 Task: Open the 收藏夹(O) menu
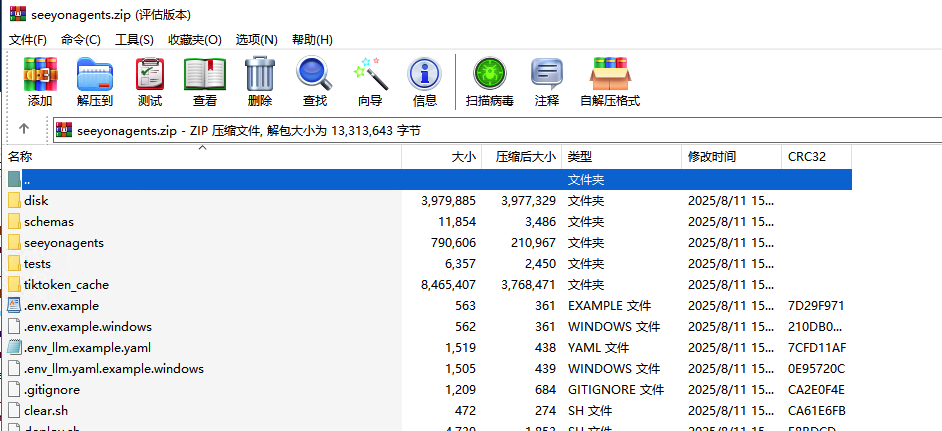[x=195, y=40]
